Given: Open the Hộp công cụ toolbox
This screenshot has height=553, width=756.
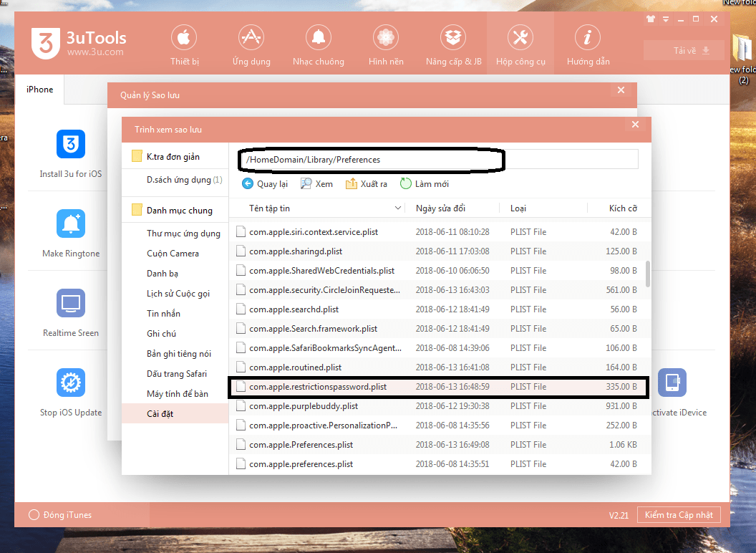Looking at the screenshot, I should click(x=520, y=45).
